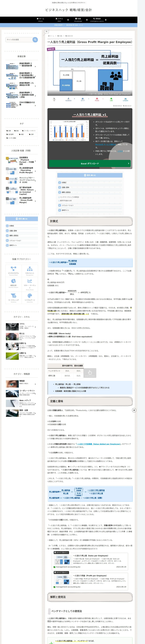The image size is (145, 644).
Task: Open the 計算する skill category card
Action: [x=22, y=346]
